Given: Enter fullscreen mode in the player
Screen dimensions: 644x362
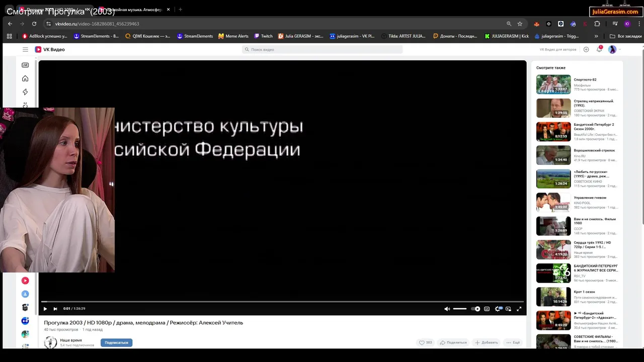Looking at the screenshot, I should click(519, 309).
